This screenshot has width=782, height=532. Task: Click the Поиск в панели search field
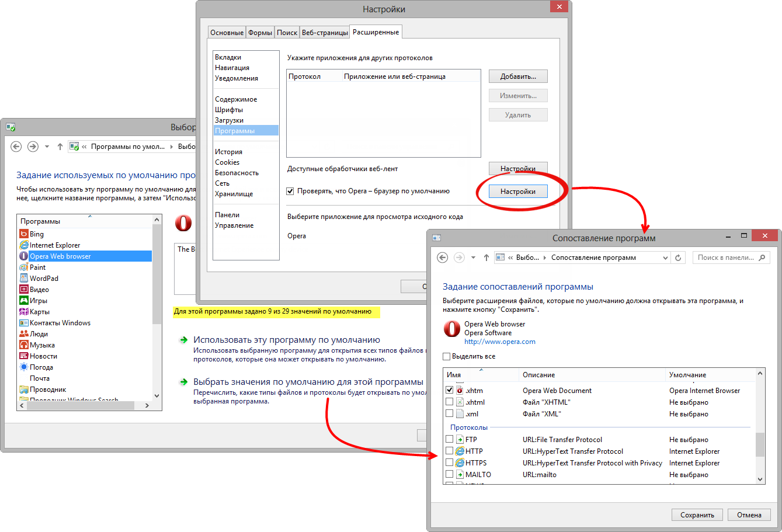pos(731,258)
